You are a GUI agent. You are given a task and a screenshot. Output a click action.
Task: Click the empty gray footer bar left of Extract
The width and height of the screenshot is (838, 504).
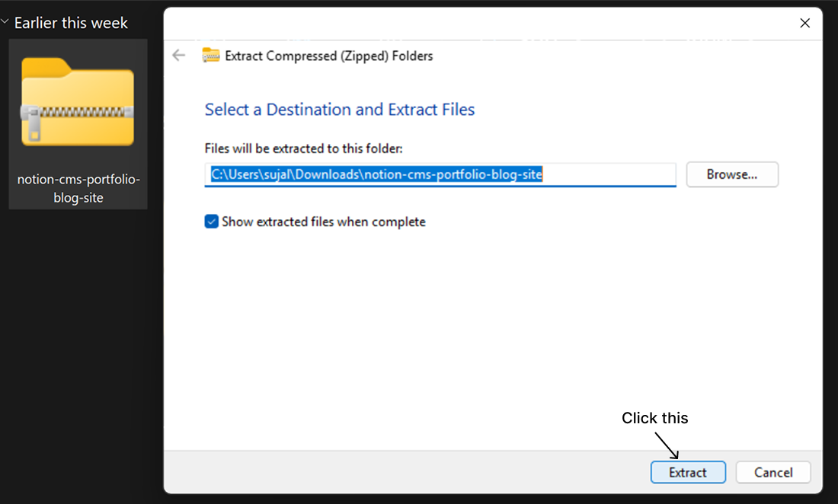(406, 472)
